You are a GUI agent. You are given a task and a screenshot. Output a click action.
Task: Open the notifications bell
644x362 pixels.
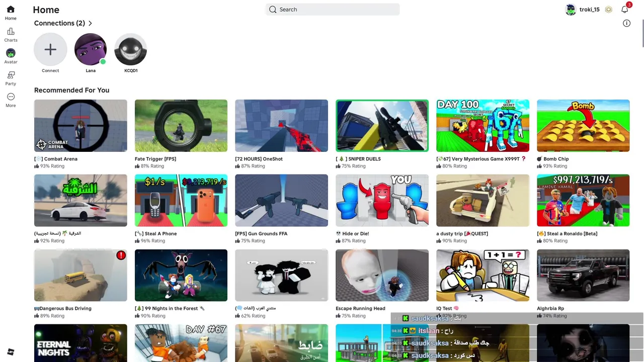click(624, 10)
